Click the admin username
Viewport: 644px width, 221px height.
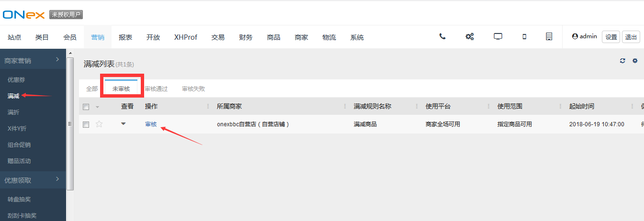(588, 36)
